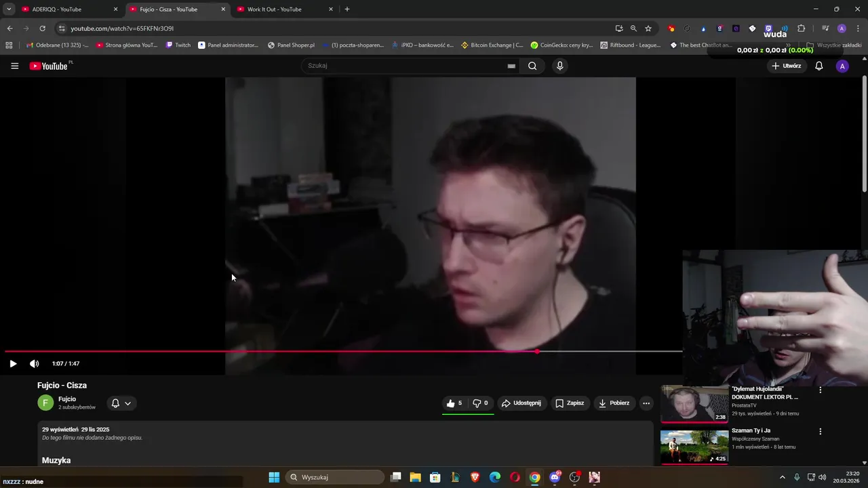
Task: Install app icon in the address bar
Action: click(x=619, y=28)
